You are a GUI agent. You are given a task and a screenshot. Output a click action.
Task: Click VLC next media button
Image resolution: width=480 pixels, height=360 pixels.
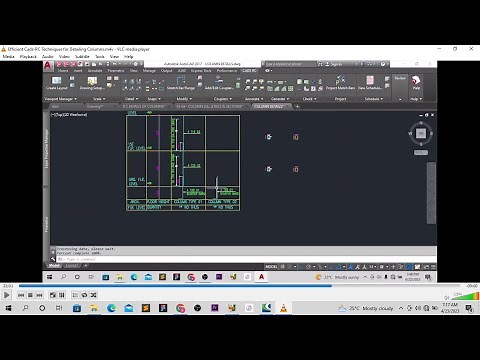pos(39,295)
